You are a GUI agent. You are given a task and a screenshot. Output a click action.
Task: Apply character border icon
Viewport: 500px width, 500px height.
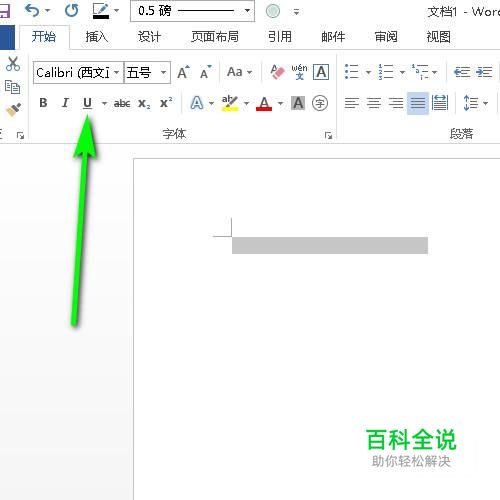tap(321, 72)
